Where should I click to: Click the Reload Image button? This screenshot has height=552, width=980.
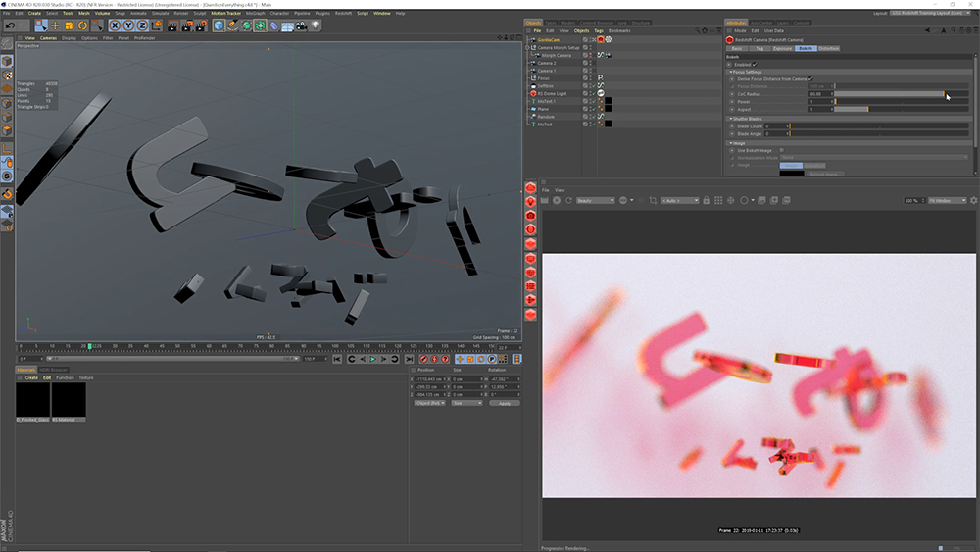click(824, 173)
